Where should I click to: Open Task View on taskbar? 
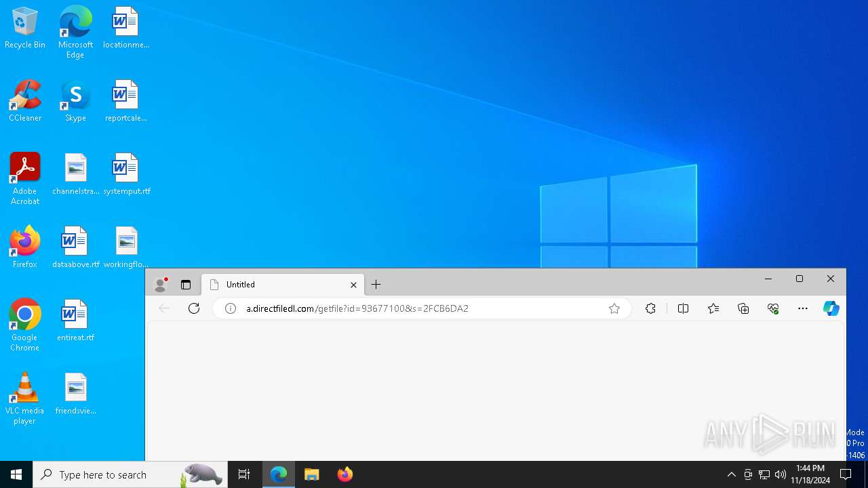(244, 474)
